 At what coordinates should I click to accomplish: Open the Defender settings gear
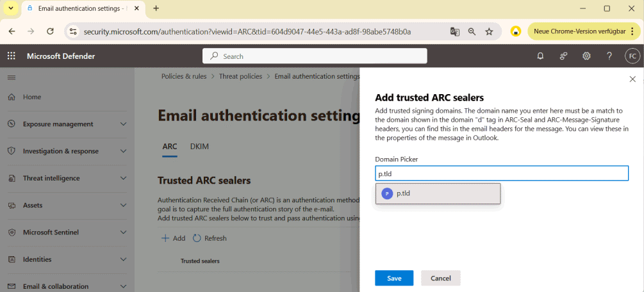pyautogui.click(x=586, y=56)
